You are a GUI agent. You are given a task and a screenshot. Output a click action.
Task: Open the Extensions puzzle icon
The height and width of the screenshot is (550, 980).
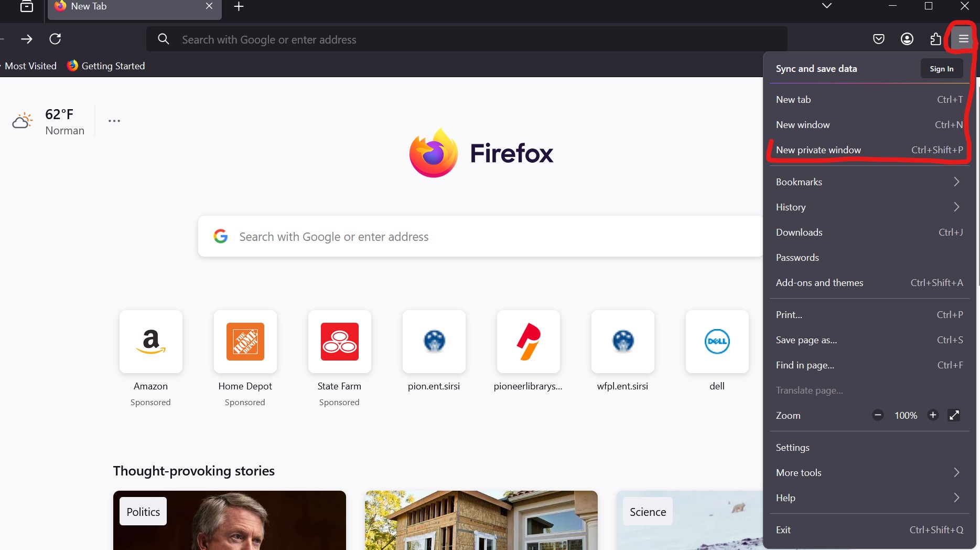[x=935, y=39]
